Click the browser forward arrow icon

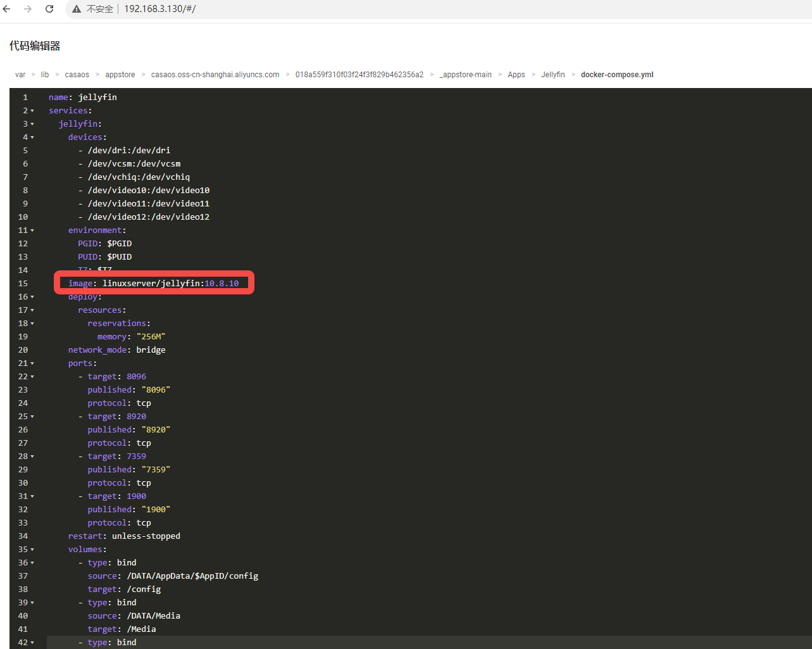tap(27, 9)
